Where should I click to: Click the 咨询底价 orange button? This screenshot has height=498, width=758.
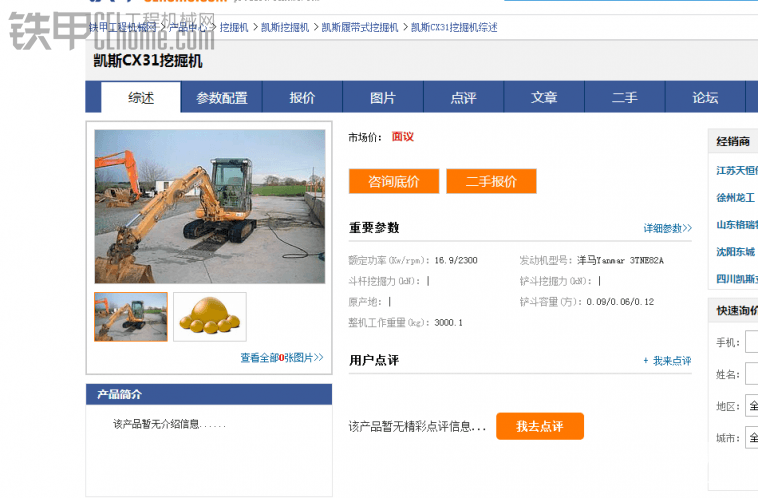[x=394, y=181]
